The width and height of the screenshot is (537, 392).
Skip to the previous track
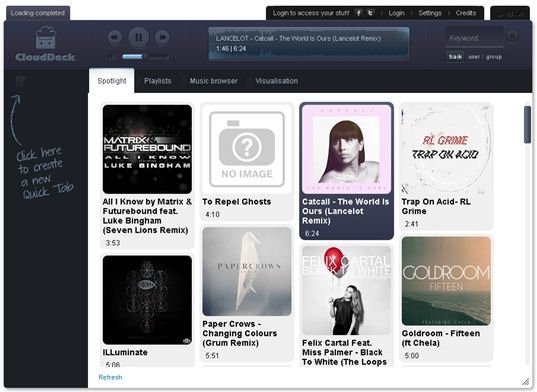click(115, 37)
